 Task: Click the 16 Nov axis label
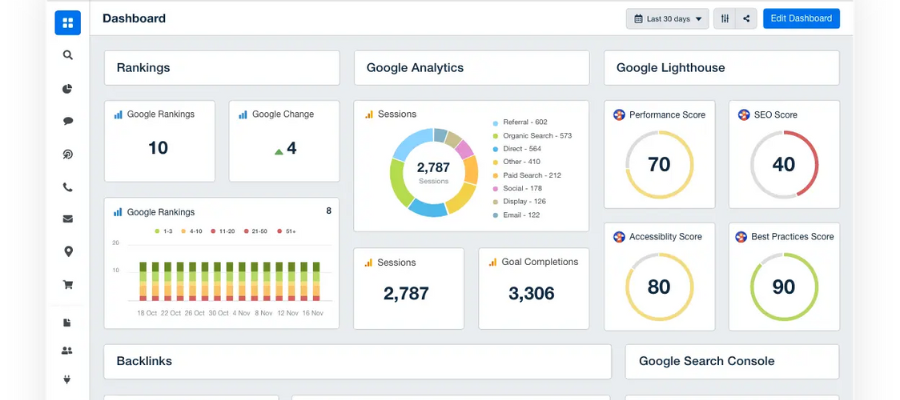click(313, 313)
